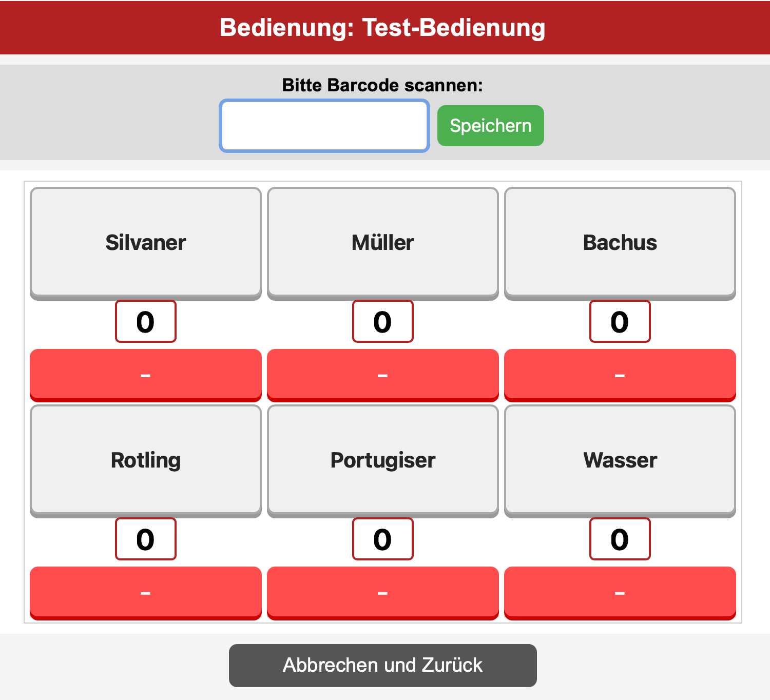Image resolution: width=770 pixels, height=700 pixels.
Task: Tap the Portugiser product button
Action: (383, 460)
